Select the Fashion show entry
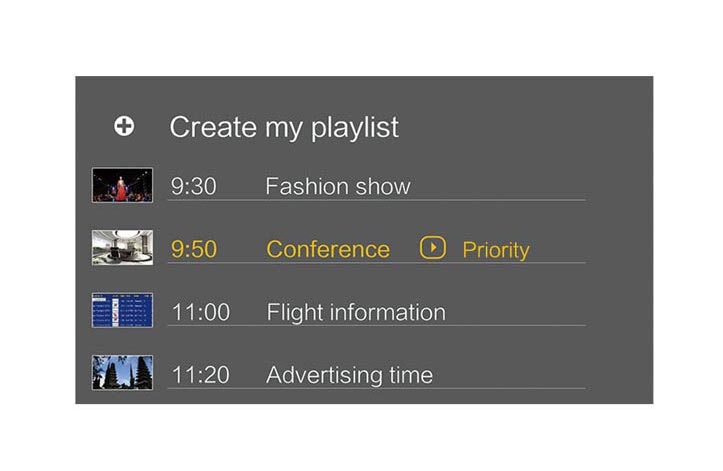Screen dimensions: 723x471 [338, 186]
